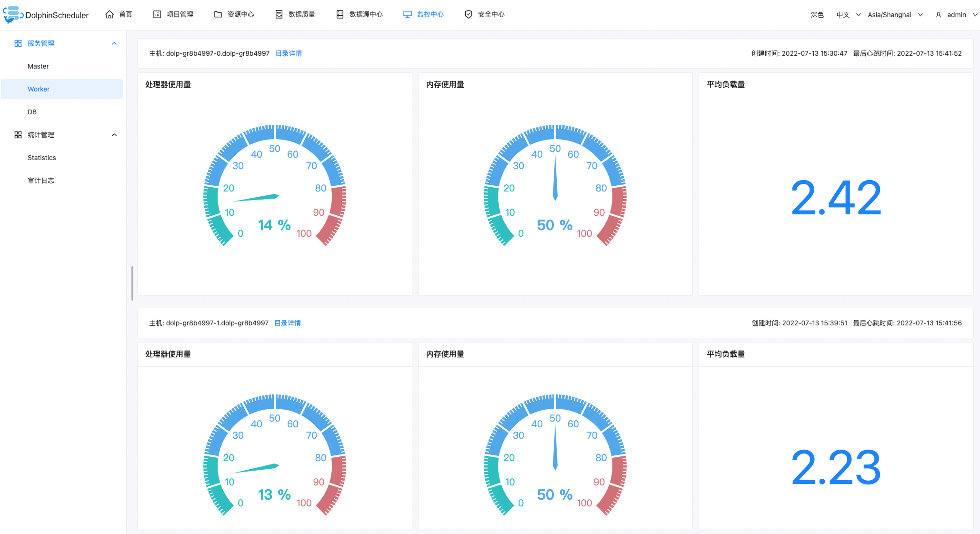The height and width of the screenshot is (534, 980).
Task: Click the monitor center screen icon
Action: tap(408, 14)
